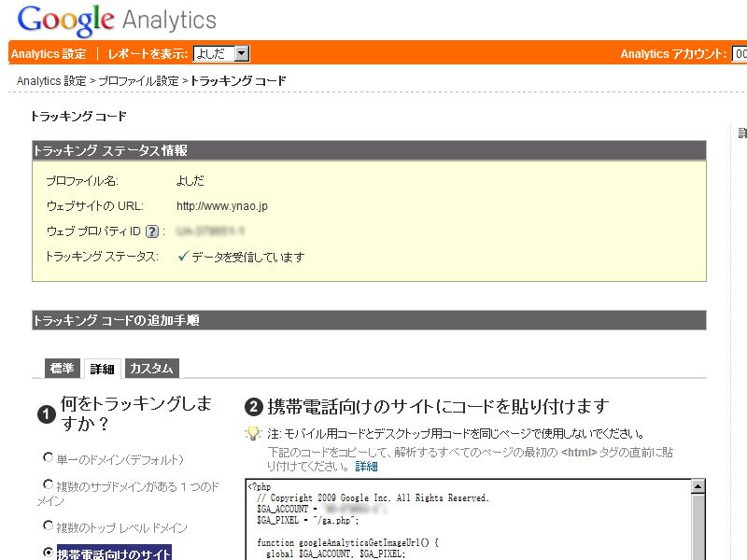Image resolution: width=747 pixels, height=560 pixels.
Task: Select 複数のサブドメインがある 1 つのドメイン radio option
Action: (48, 484)
